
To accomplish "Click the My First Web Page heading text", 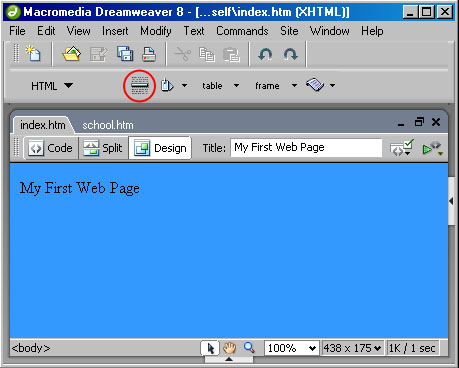I will 80,188.
